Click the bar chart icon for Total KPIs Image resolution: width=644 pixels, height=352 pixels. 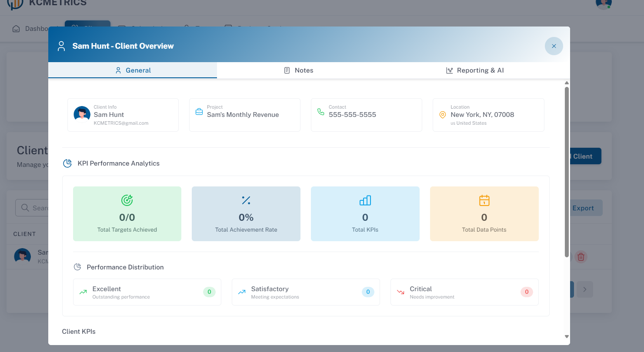(x=365, y=200)
